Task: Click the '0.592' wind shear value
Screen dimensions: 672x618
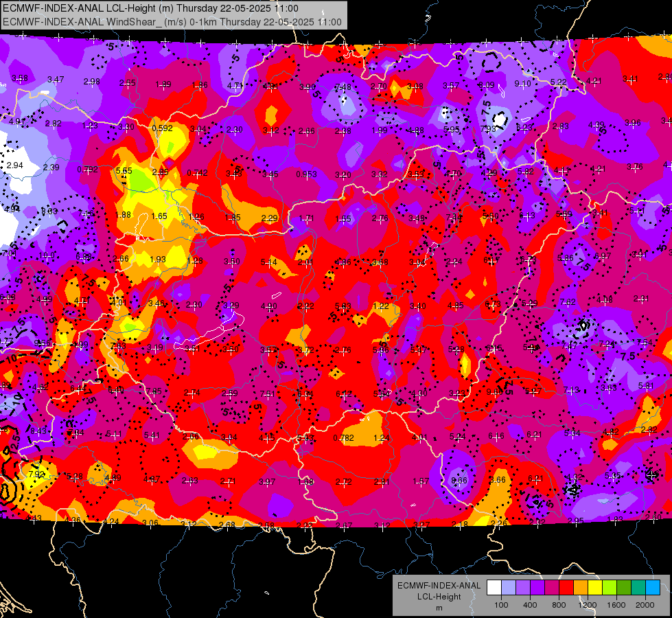Action: click(163, 128)
